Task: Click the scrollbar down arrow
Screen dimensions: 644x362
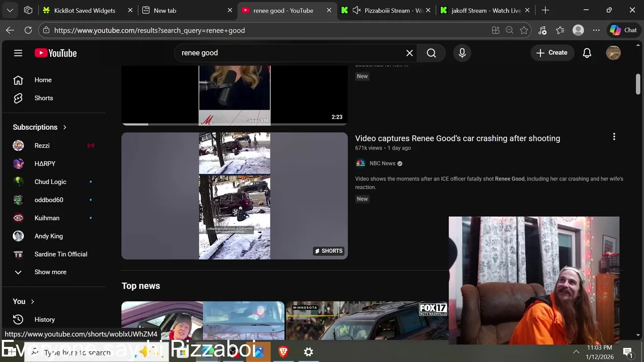Action: pyautogui.click(x=638, y=335)
